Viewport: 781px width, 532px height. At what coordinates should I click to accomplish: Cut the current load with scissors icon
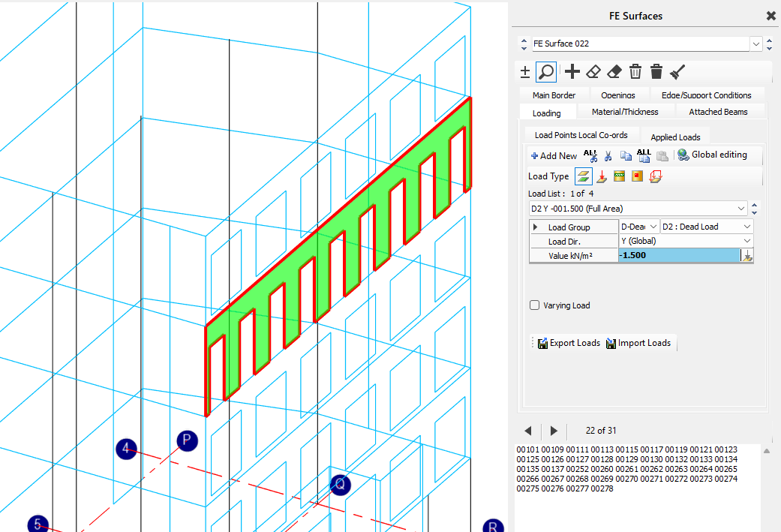[608, 156]
